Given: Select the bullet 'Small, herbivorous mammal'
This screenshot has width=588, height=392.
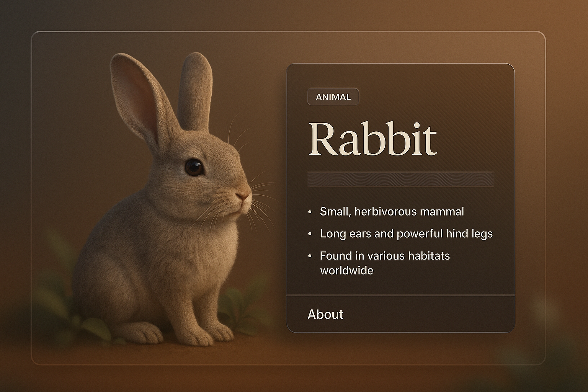Looking at the screenshot, I should [391, 211].
